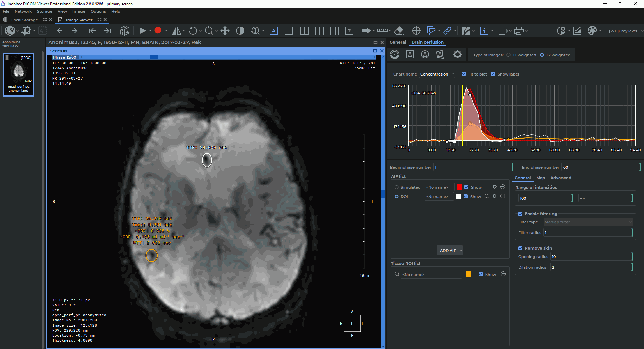Open the color palette icon
Viewport: 644px width, 349px height.
tap(592, 31)
